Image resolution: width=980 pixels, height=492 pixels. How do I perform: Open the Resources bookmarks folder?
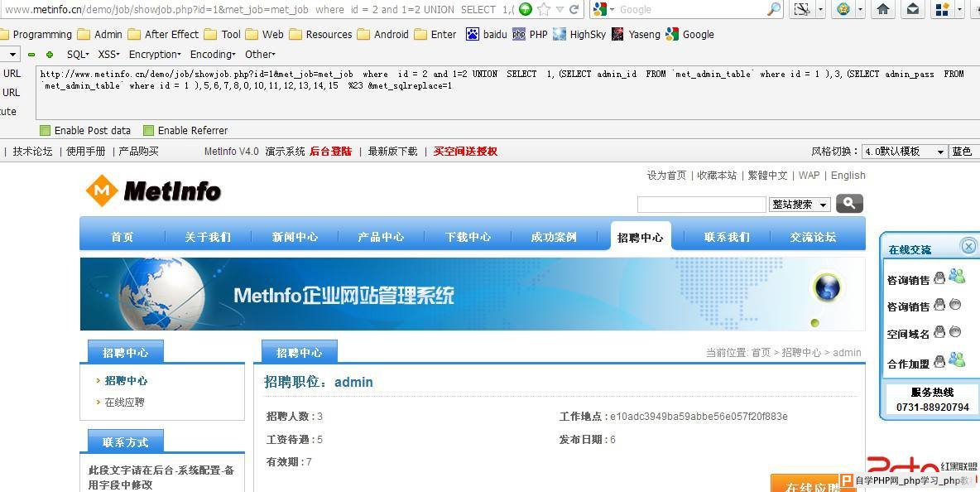pos(320,35)
